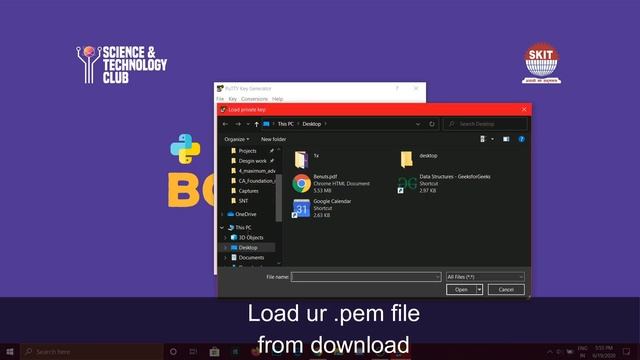Open the Open button's split arrow

tap(480, 289)
